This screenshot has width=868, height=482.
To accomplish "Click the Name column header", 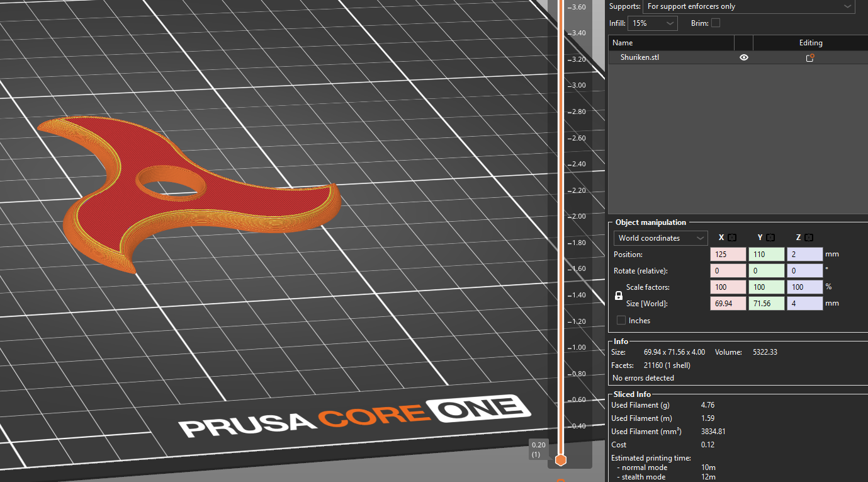I will [671, 43].
